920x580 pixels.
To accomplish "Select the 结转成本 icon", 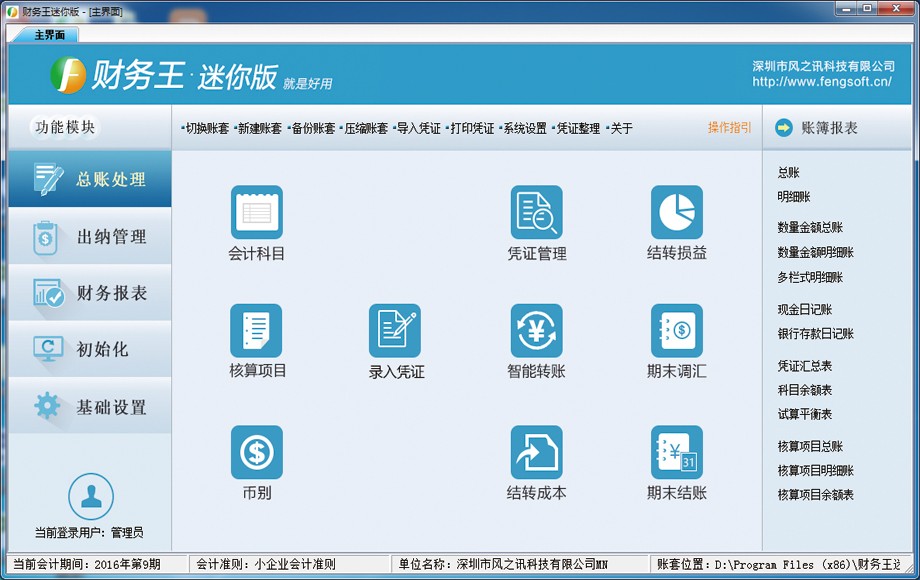I will click(x=536, y=460).
